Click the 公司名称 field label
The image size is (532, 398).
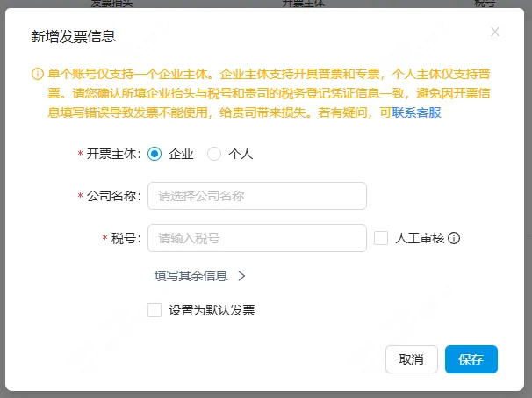[113, 196]
